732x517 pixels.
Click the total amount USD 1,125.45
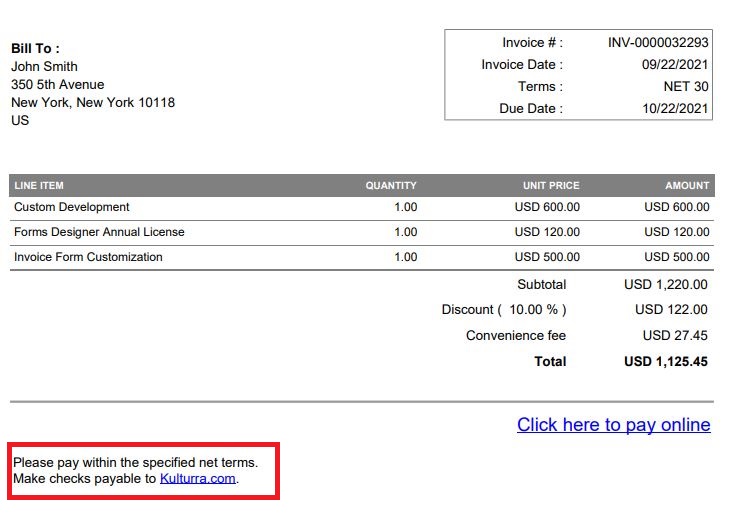(x=666, y=362)
